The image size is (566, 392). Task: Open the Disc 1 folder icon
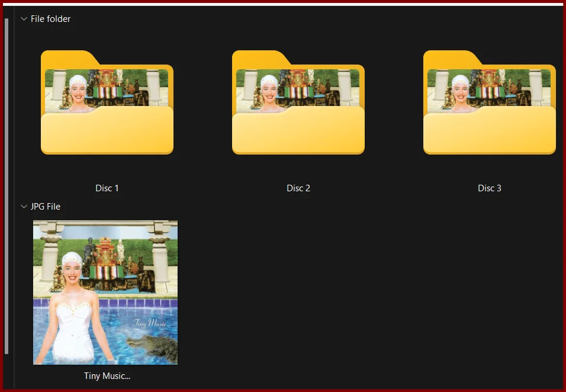(107, 102)
